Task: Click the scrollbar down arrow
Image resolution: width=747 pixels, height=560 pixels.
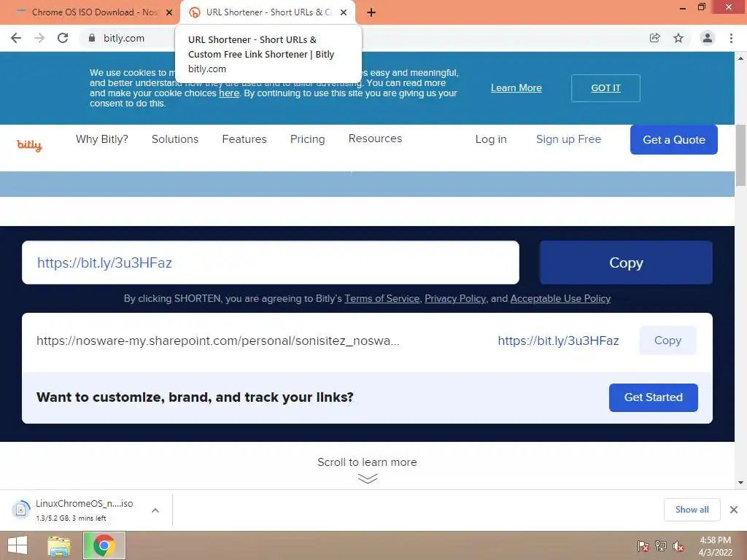Action: pyautogui.click(x=740, y=483)
